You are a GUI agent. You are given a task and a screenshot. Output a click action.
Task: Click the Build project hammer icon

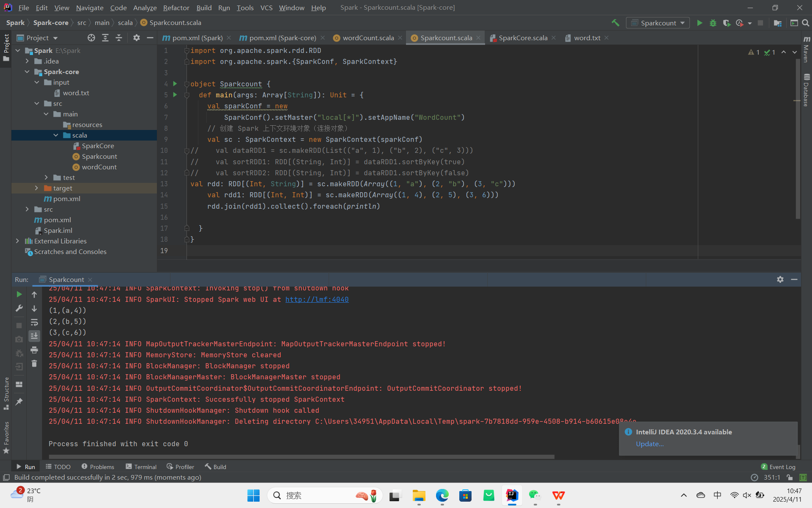616,23
